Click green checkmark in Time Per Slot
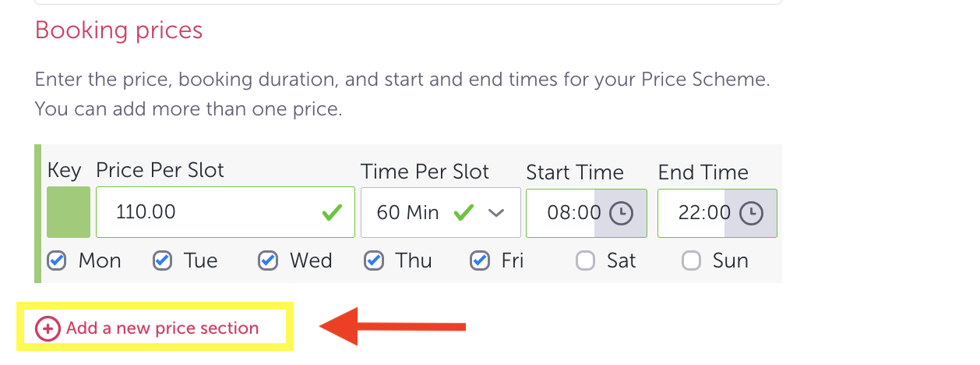This screenshot has width=980, height=365. click(464, 212)
